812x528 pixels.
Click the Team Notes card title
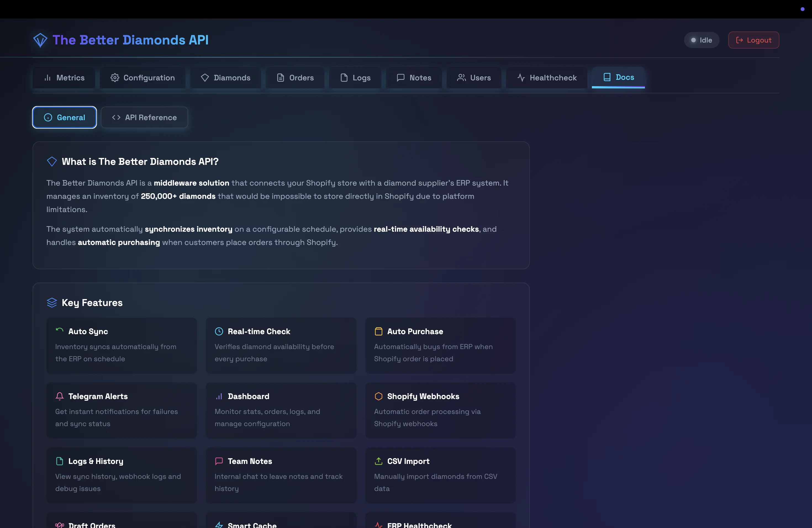tap(250, 461)
